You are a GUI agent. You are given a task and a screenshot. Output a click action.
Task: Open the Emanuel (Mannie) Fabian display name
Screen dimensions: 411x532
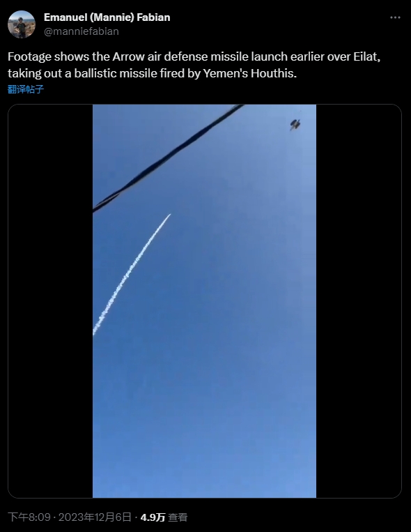(x=107, y=17)
